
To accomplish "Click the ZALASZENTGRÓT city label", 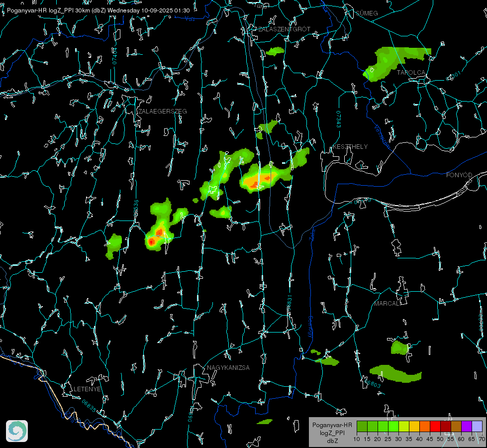I will tap(284, 29).
